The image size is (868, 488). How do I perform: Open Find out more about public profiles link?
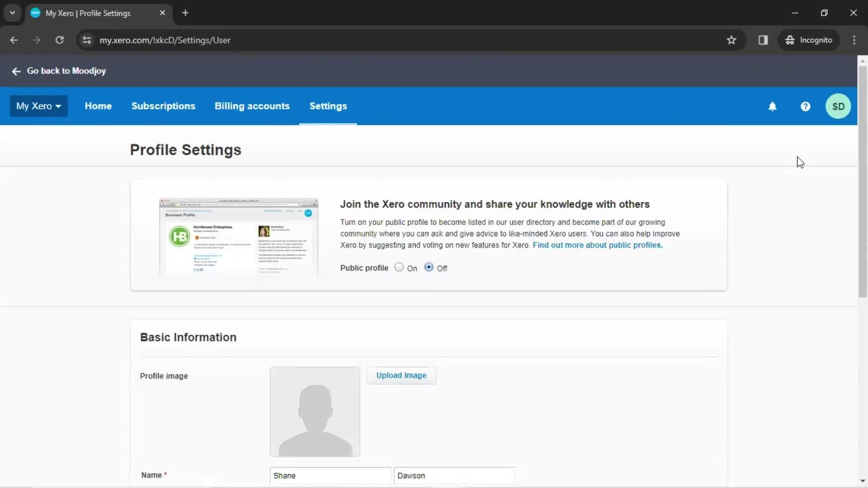point(598,245)
